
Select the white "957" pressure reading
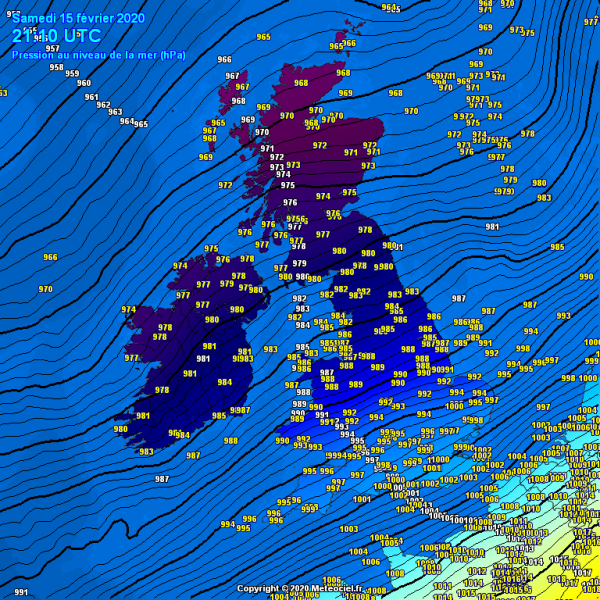(52, 49)
